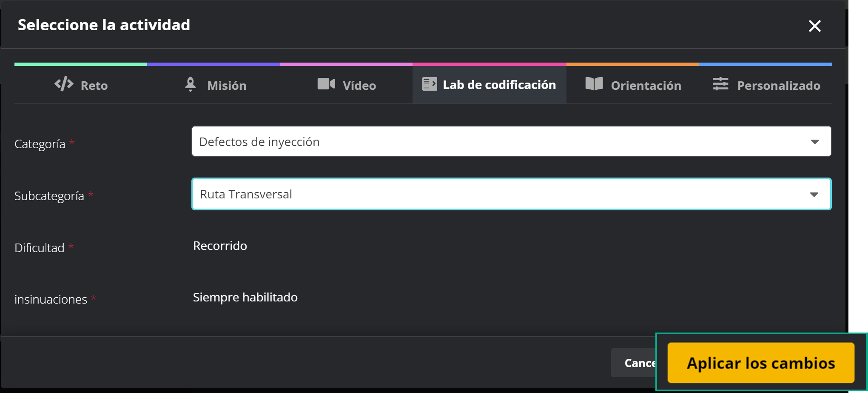Click the Vídeo camera icon

point(326,84)
